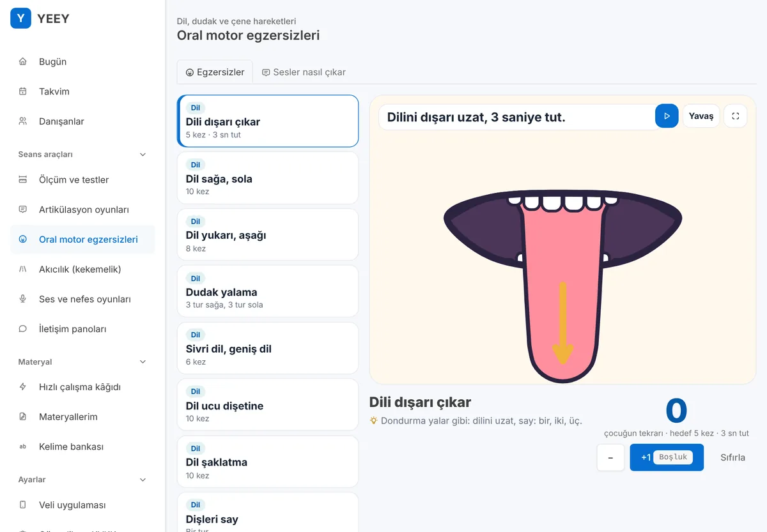Decrease the repetition count with minus

[x=610, y=458]
